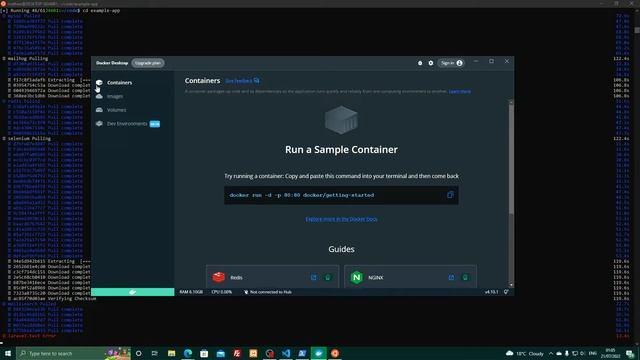Click the Dev Environments icon in sidebar
This screenshot has width=640, height=360.
pyautogui.click(x=99, y=124)
